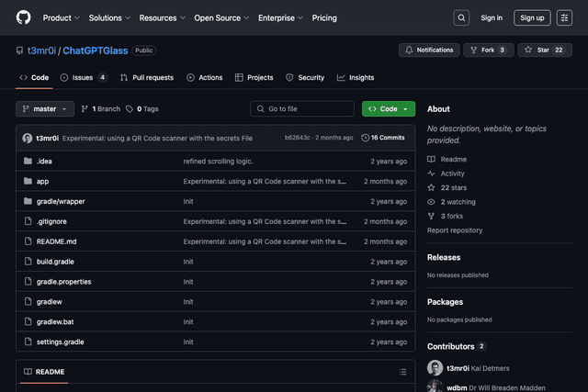588x392 pixels.
Task: Switch to the Issues tab
Action: [84, 78]
